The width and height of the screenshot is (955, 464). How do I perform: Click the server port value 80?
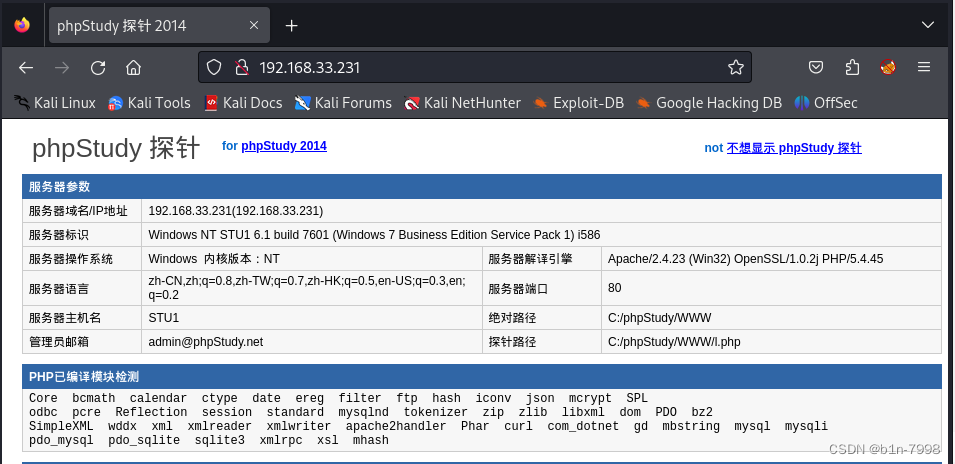click(615, 288)
